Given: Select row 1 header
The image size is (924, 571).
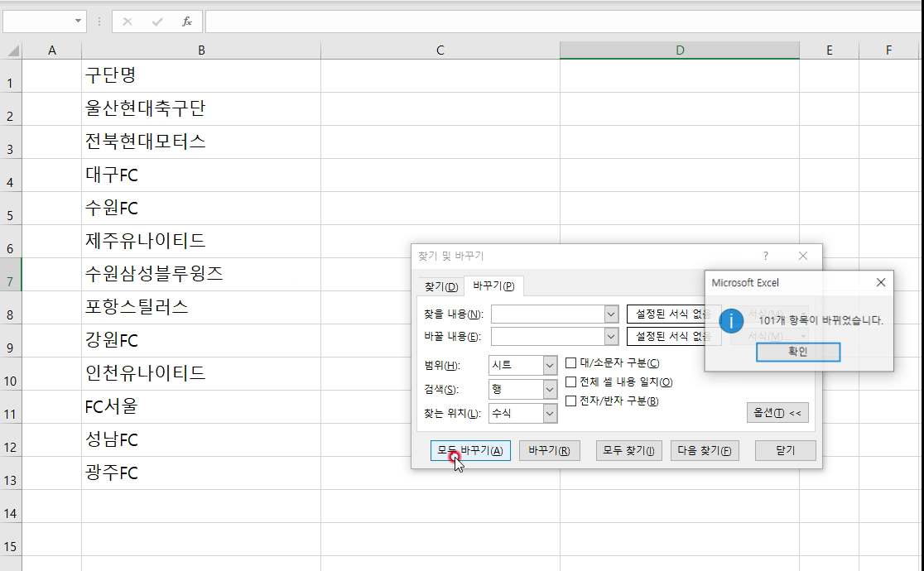Looking at the screenshot, I should click(x=11, y=76).
